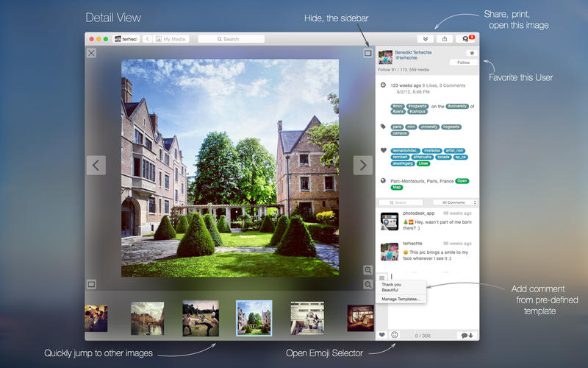Zoom in on the photo
Viewport: 588px width, 368px height.
click(367, 270)
